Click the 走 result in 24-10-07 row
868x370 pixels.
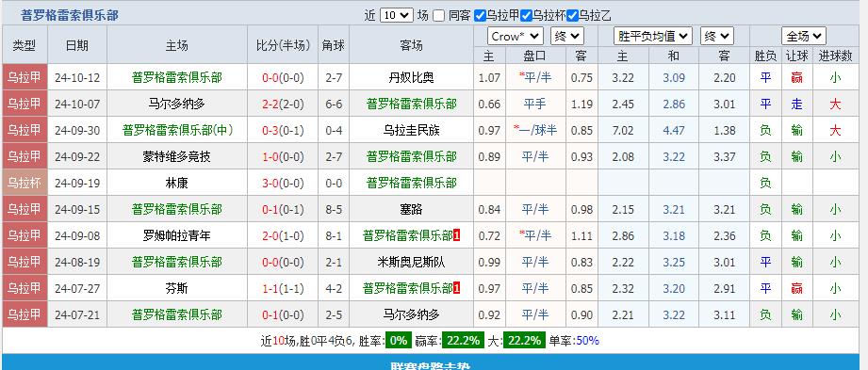(x=796, y=104)
